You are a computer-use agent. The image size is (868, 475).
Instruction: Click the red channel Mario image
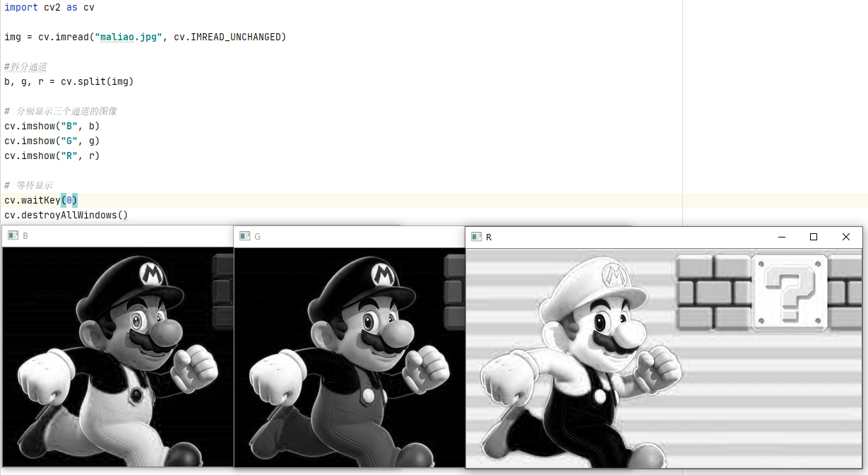664,358
